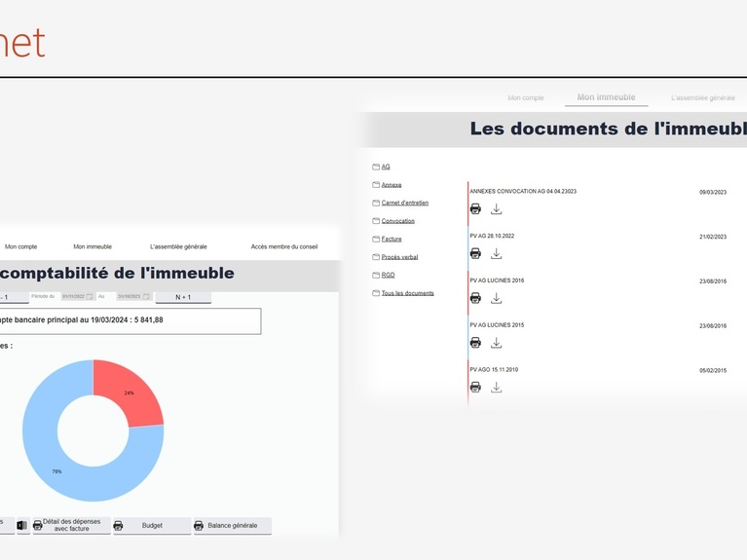Click the date 05/02/2015
The image size is (747, 560).
click(713, 371)
